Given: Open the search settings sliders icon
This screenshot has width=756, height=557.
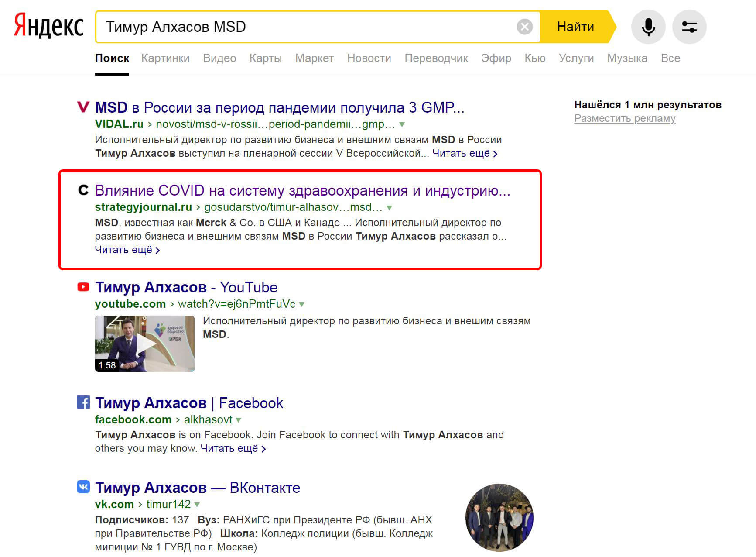Looking at the screenshot, I should (689, 27).
